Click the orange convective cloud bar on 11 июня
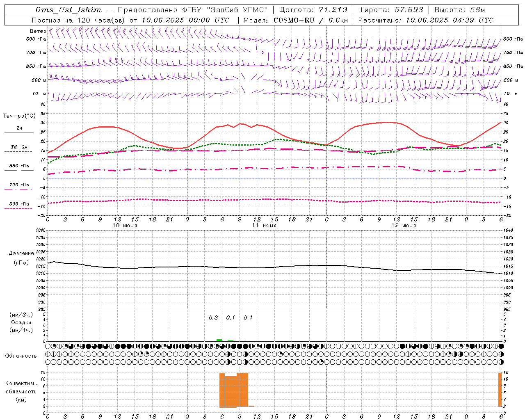 (234, 390)
